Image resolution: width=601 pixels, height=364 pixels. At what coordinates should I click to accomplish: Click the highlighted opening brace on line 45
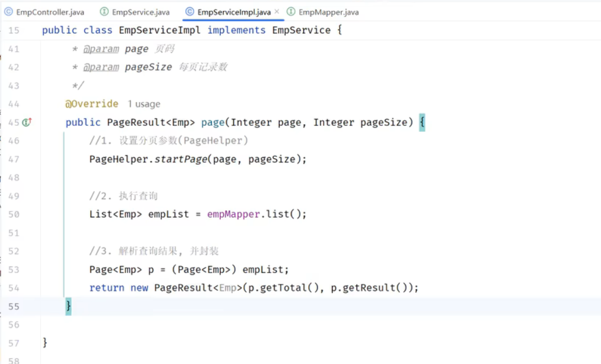pyautogui.click(x=422, y=122)
